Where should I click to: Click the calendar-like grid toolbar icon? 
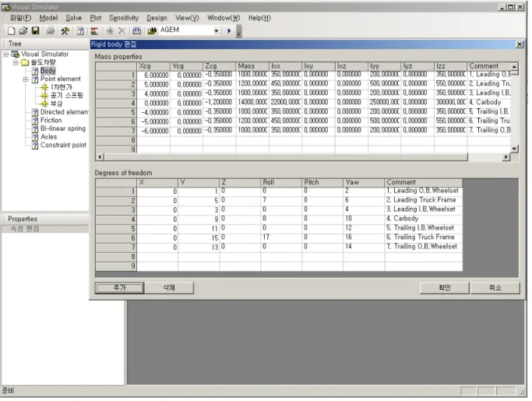pyautogui.click(x=137, y=31)
